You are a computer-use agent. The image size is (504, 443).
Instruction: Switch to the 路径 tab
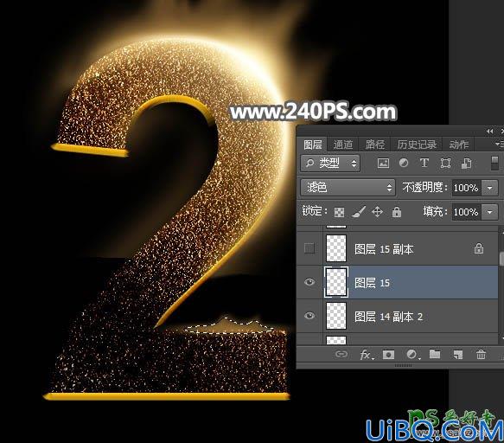[x=375, y=144]
